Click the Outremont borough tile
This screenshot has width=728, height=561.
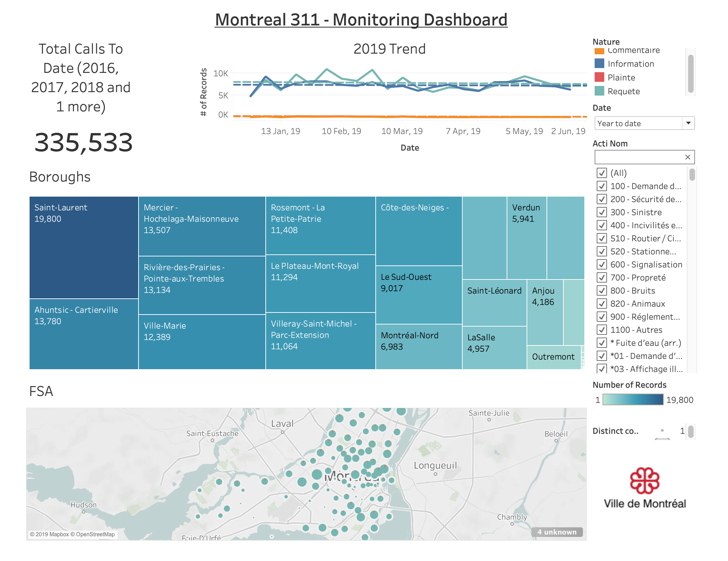pyautogui.click(x=553, y=357)
